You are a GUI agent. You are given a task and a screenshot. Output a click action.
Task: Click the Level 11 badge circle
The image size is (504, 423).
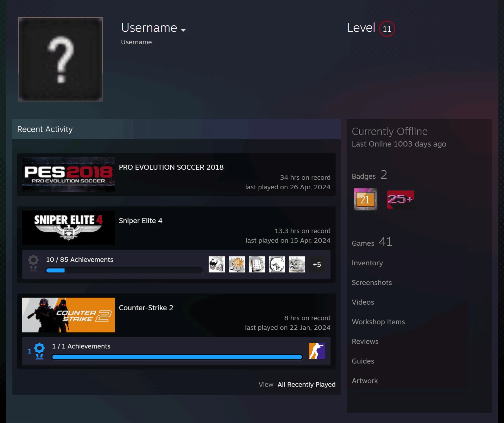387,29
